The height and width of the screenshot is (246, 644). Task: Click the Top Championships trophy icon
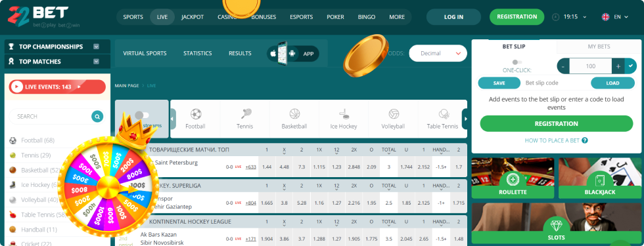coord(12,47)
